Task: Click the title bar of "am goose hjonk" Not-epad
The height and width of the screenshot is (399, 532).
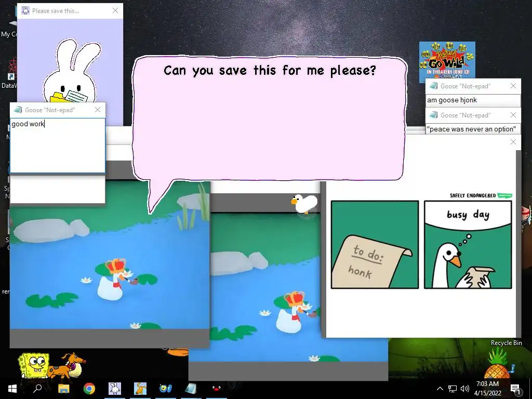Action: (473, 86)
